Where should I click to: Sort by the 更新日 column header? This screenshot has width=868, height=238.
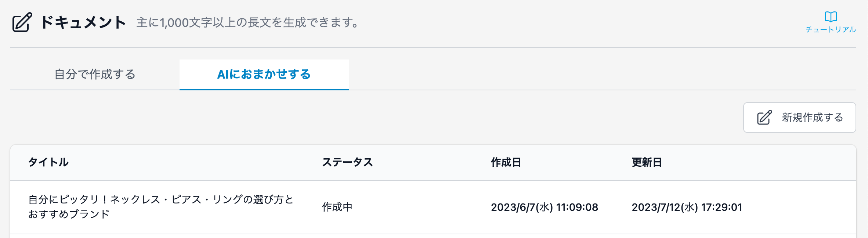(x=647, y=162)
